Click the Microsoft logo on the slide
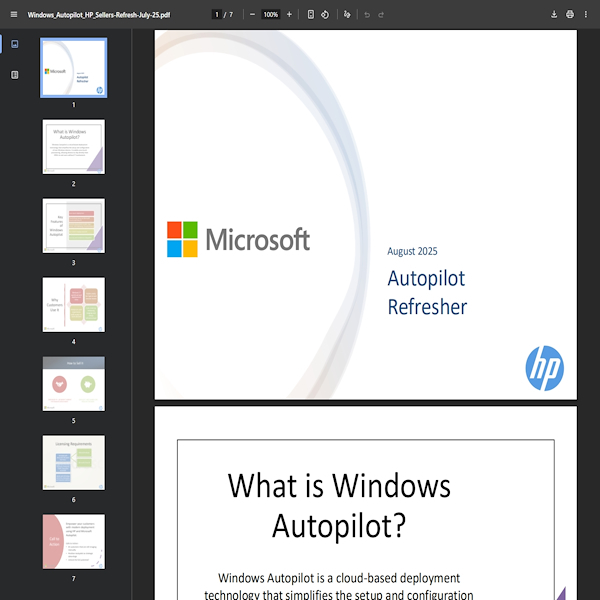This screenshot has width=600, height=600. pos(238,239)
